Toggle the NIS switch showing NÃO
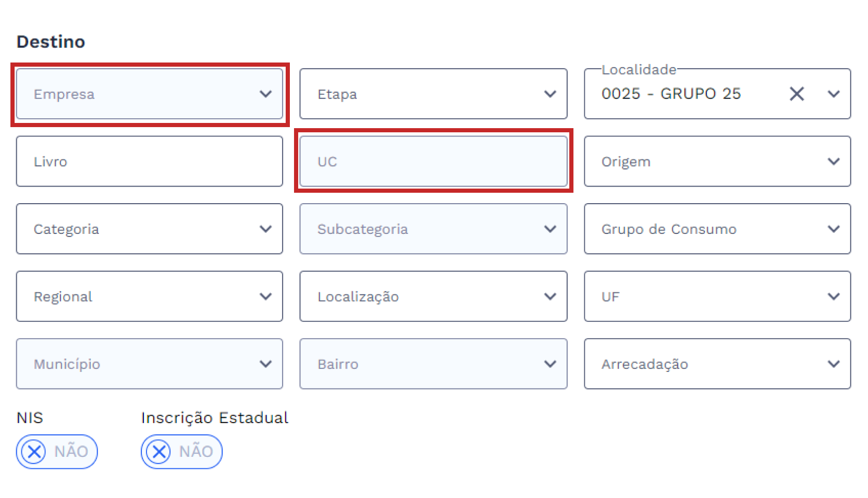The height and width of the screenshot is (498, 868). [57, 452]
